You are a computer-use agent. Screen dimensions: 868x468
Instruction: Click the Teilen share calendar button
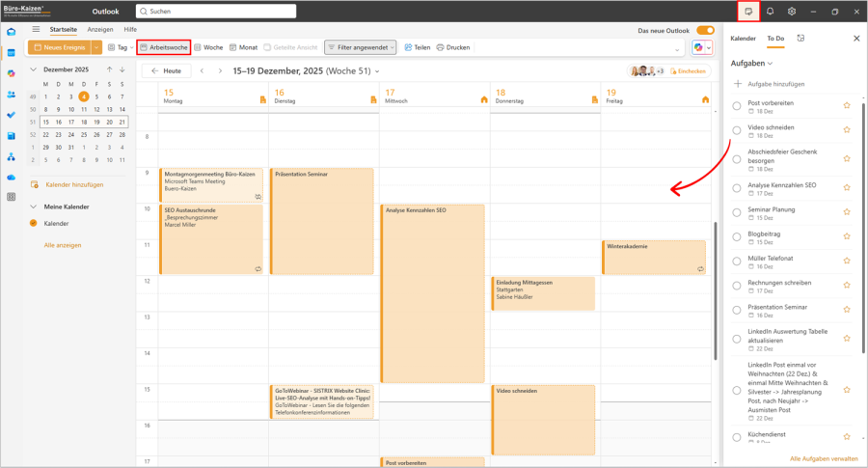click(x=417, y=47)
